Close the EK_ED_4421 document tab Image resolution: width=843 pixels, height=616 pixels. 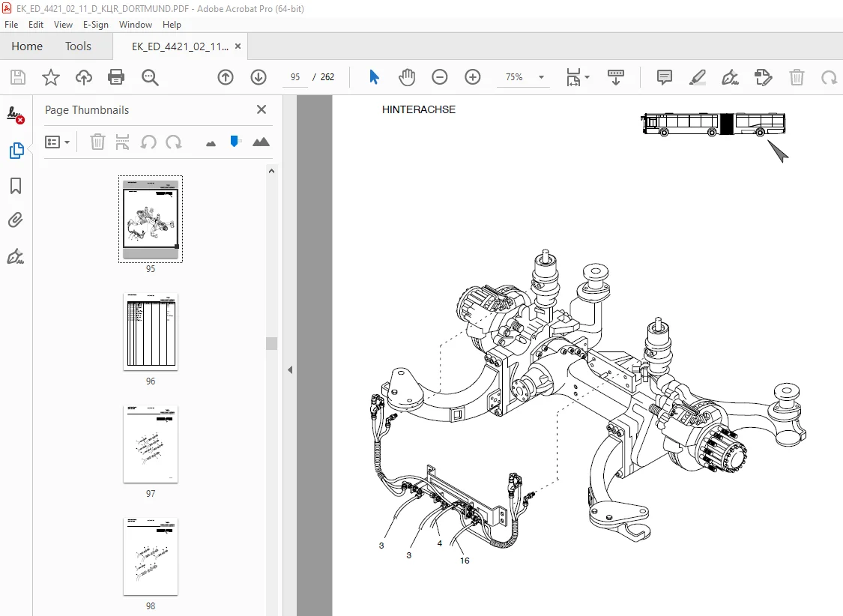(x=238, y=46)
